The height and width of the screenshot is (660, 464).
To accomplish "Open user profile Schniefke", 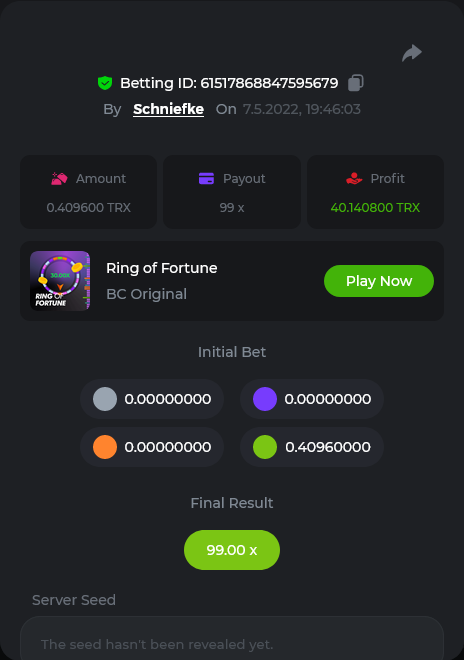I will tap(168, 109).
